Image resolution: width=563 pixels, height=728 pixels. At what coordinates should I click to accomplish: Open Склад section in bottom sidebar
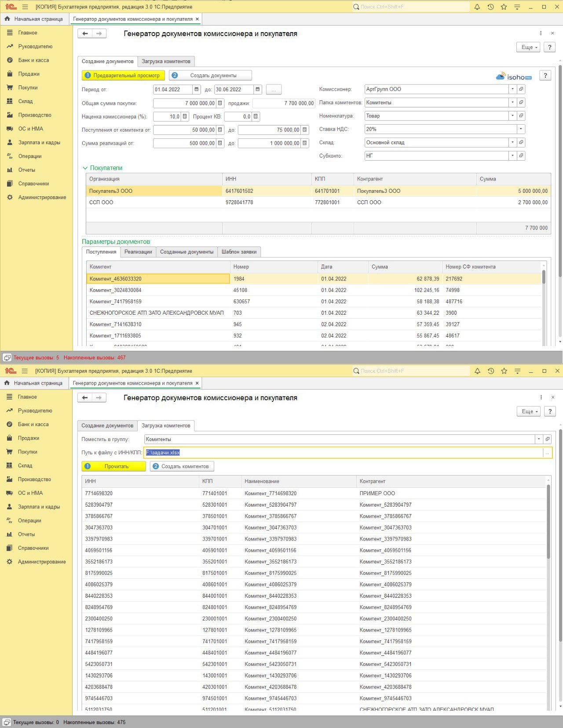[x=25, y=465]
